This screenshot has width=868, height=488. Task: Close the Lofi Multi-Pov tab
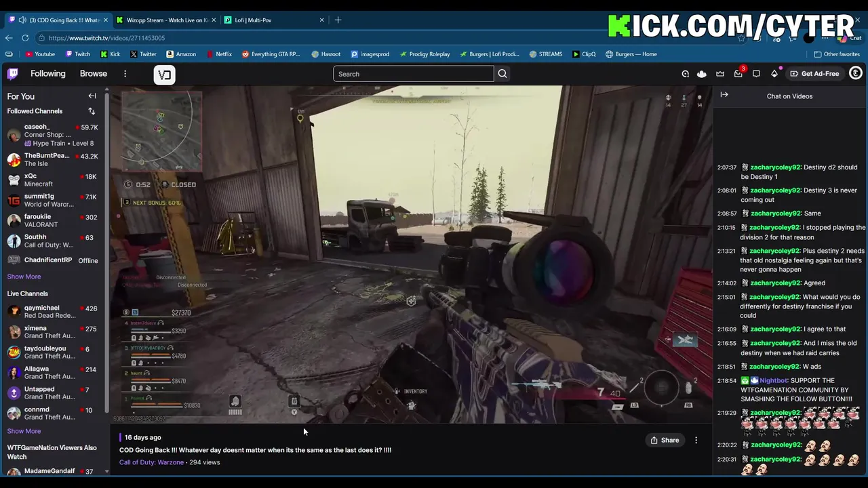(x=321, y=20)
